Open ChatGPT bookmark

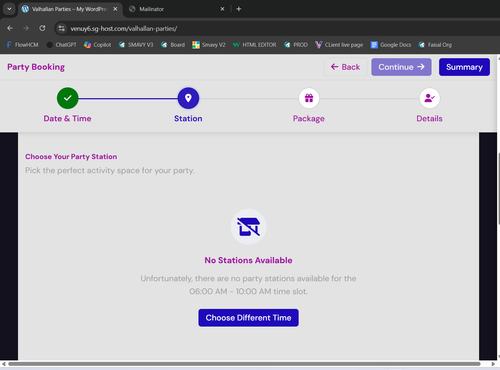(62, 45)
